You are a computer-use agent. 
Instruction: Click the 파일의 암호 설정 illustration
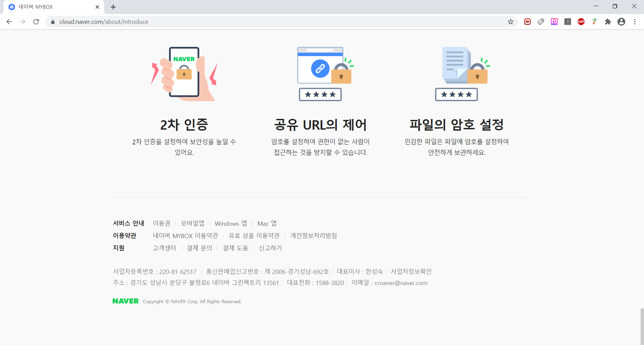(462, 74)
